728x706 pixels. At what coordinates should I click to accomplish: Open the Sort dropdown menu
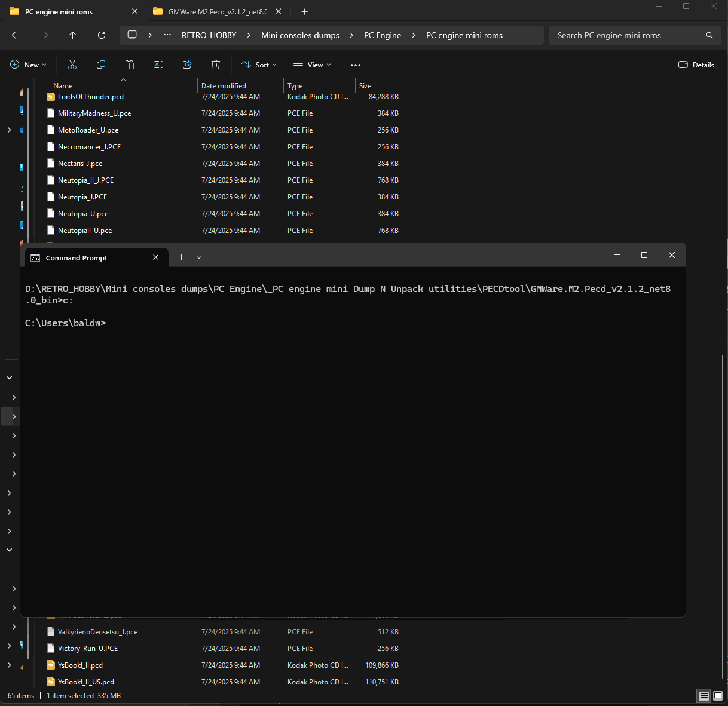coord(259,65)
